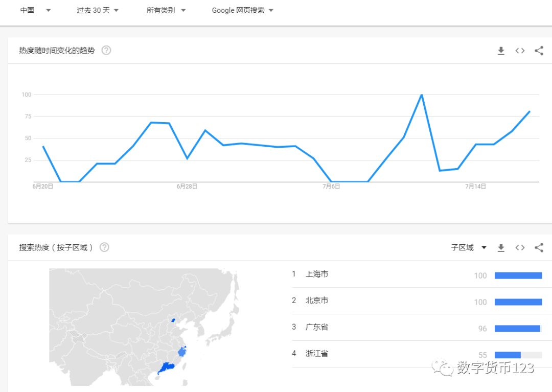Open 北京市 subregion details
The width and height of the screenshot is (552, 392).
(317, 301)
